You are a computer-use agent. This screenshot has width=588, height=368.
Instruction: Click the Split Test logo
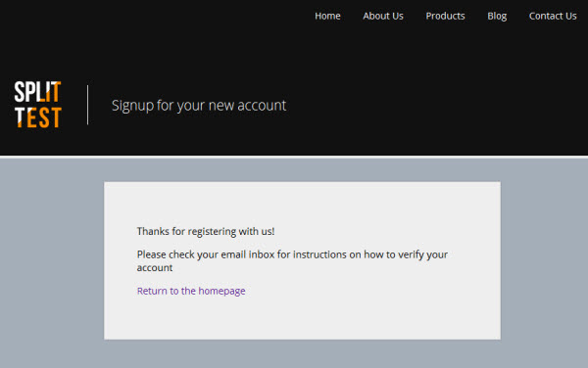coord(37,105)
